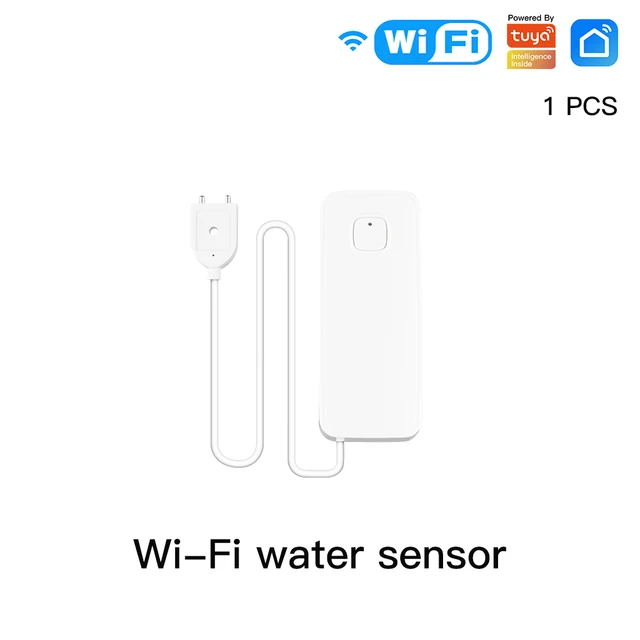The width and height of the screenshot is (640, 640).
Task: Click the LED indicator dot on sensor button
Action: tap(370, 224)
